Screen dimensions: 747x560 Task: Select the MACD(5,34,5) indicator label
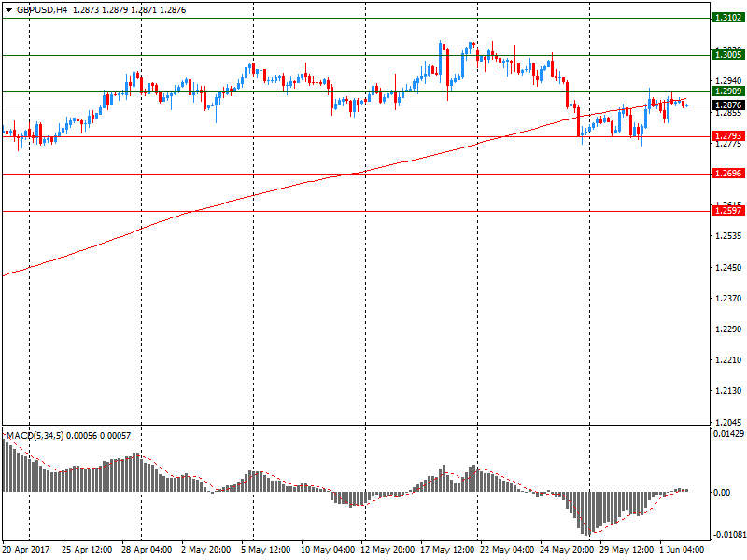tap(35, 436)
